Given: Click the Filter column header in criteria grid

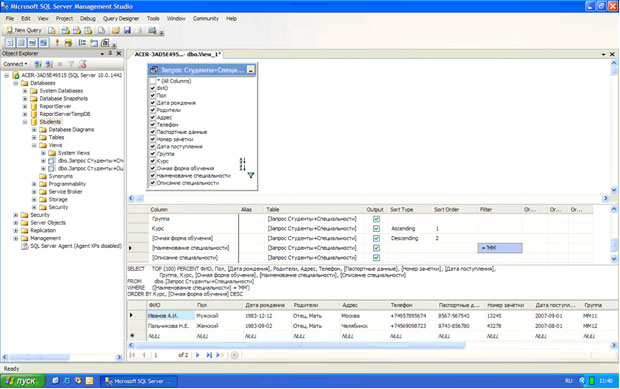Looking at the screenshot, I should point(499,210).
